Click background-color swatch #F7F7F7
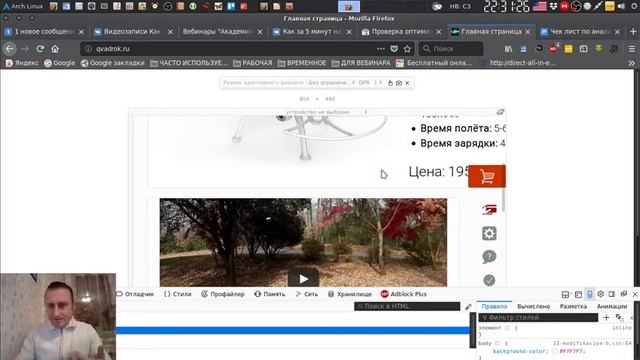The image size is (640, 360). point(555,351)
